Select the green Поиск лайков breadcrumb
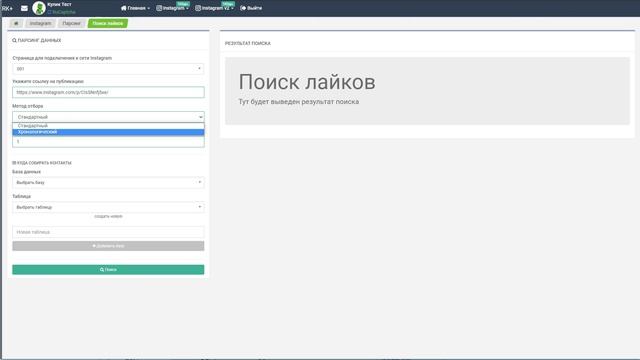This screenshot has height=360, width=640. tap(108, 23)
